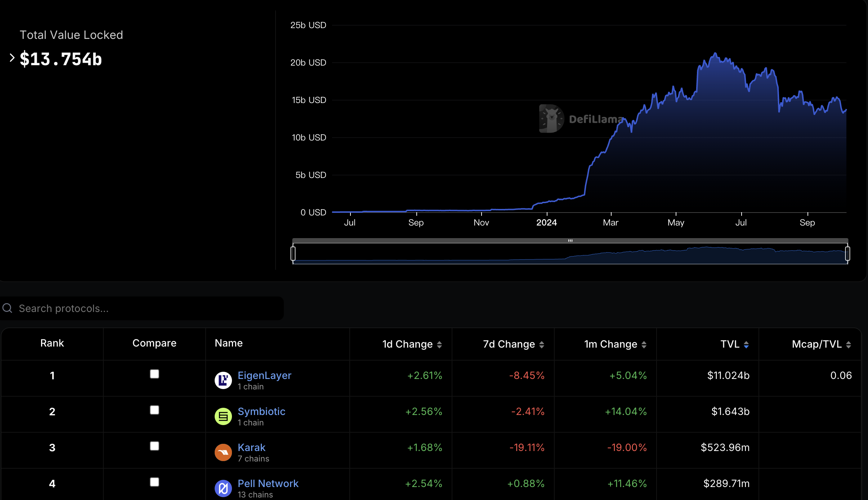
Task: Click the Pell Network logo icon
Action: coord(223,488)
